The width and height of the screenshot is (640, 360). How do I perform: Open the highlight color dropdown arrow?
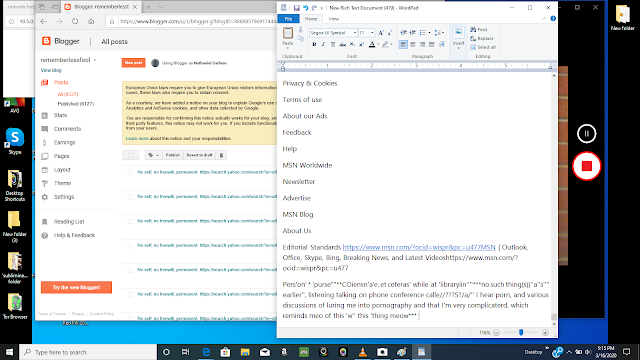(x=391, y=44)
